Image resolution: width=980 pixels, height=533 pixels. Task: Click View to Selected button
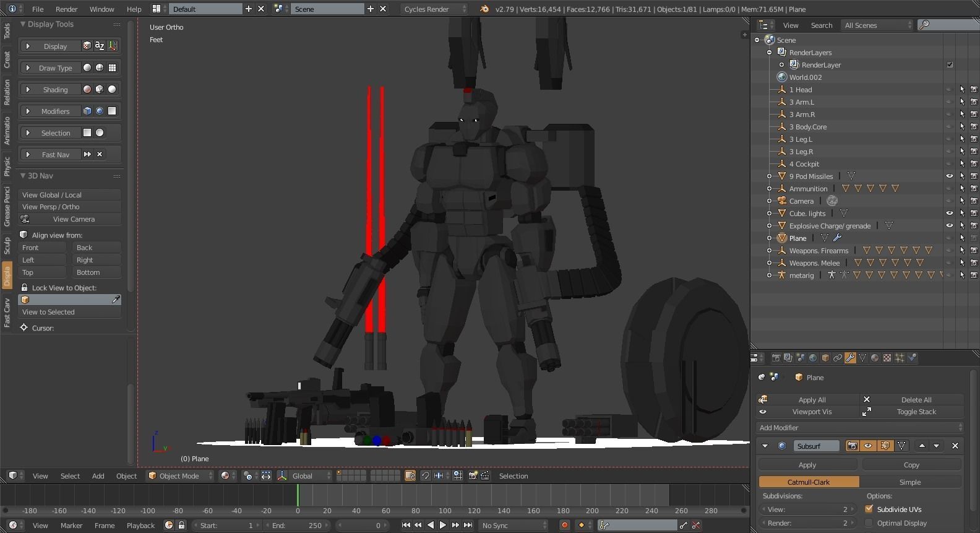coord(69,312)
